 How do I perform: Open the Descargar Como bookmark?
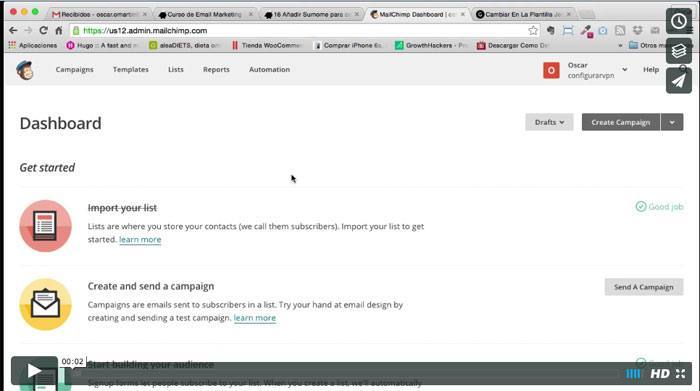tap(513, 45)
